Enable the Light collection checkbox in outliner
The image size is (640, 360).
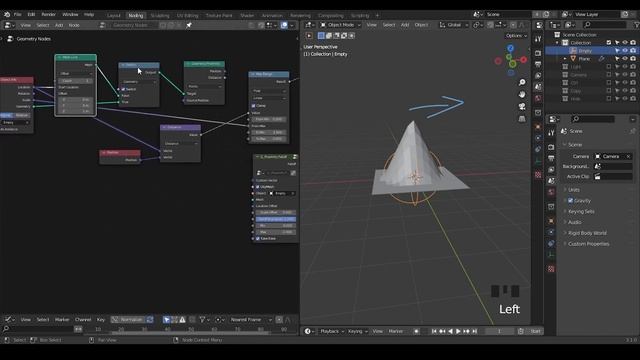click(609, 67)
